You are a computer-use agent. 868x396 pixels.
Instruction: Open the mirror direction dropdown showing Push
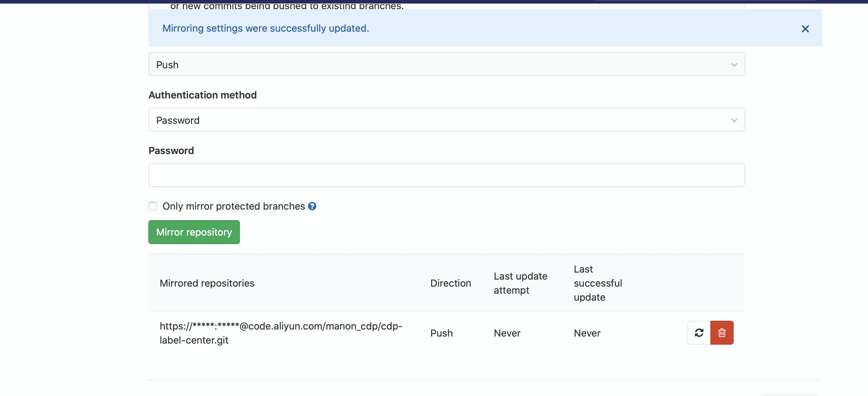coord(446,64)
